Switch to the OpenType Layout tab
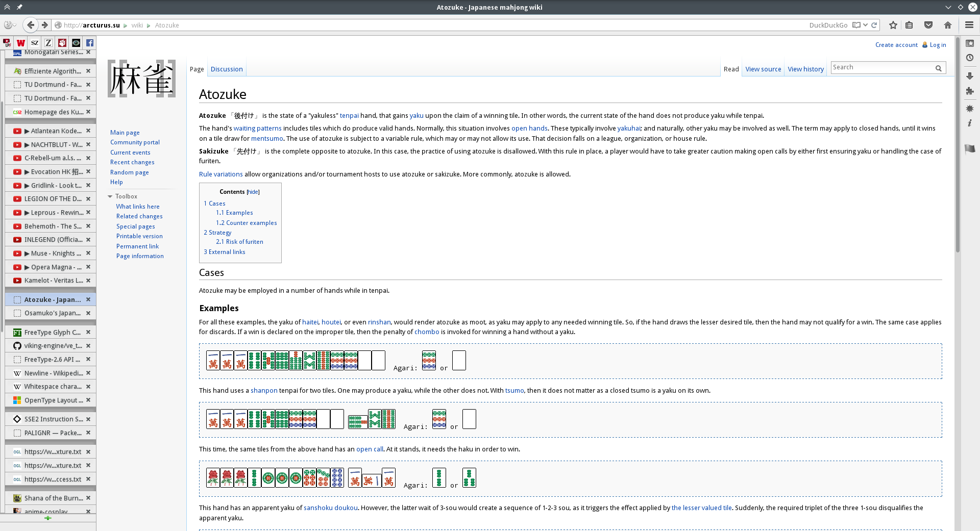This screenshot has width=980, height=531. click(51, 400)
